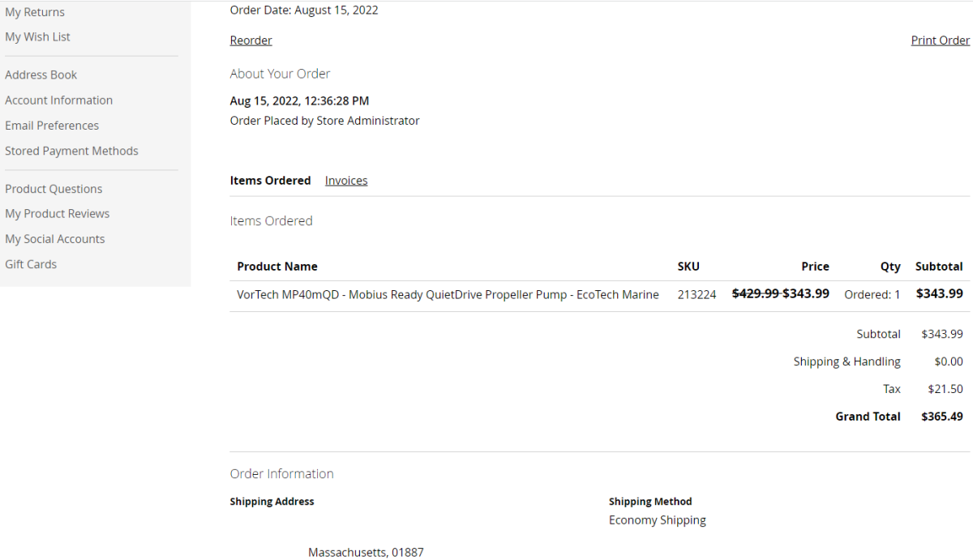
Task: Switch to the Invoices tab
Action: (x=346, y=181)
